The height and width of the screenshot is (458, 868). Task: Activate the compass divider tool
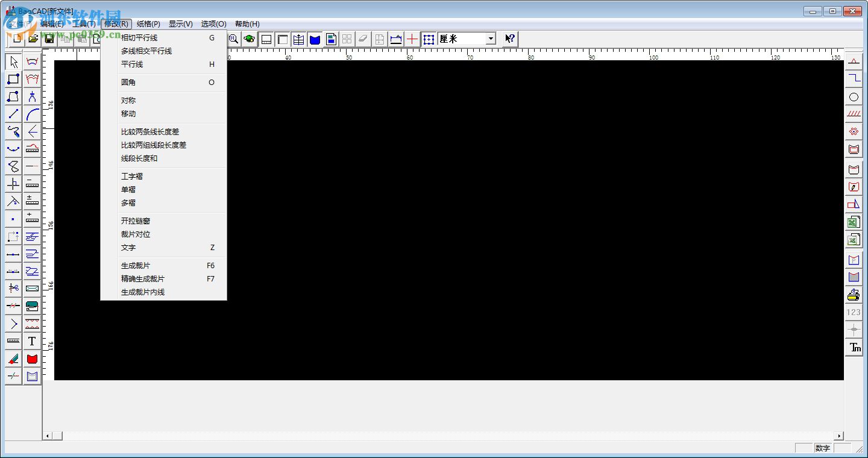(x=32, y=96)
